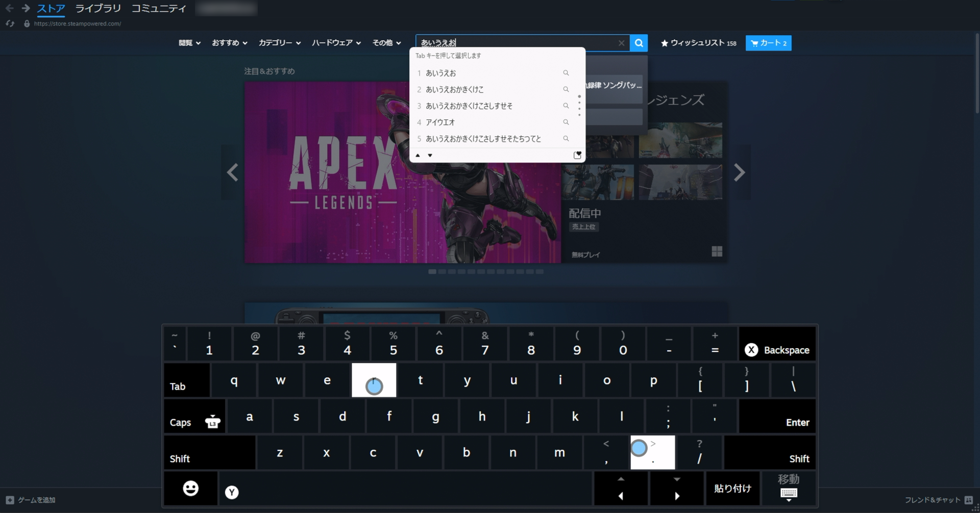980x513 pixels.
Task: Click the Backspace key
Action: [777, 344]
